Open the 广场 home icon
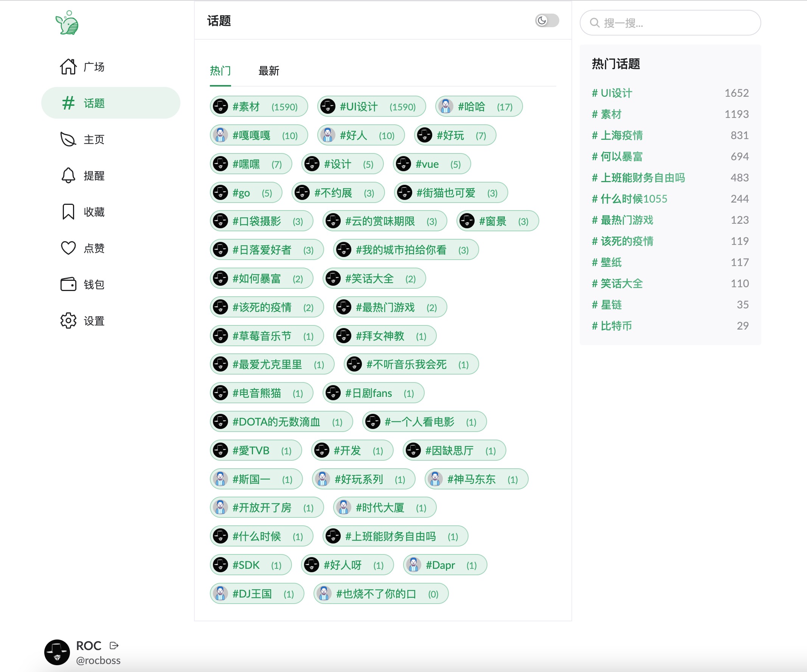 [68, 67]
